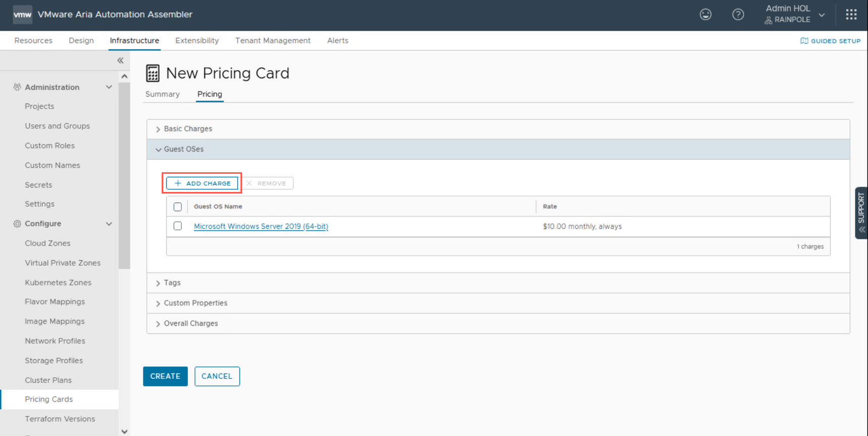Click the smiley feedback icon
This screenshot has height=436, width=868.
(x=705, y=15)
